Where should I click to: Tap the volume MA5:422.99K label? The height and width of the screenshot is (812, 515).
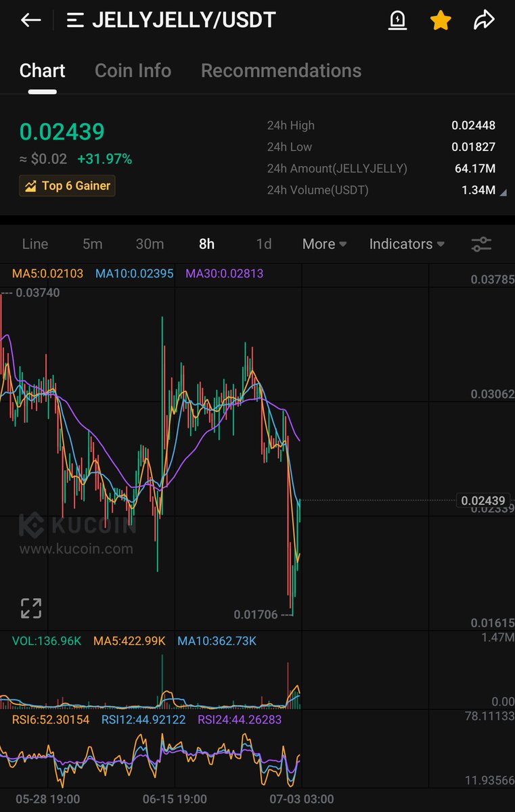point(129,641)
